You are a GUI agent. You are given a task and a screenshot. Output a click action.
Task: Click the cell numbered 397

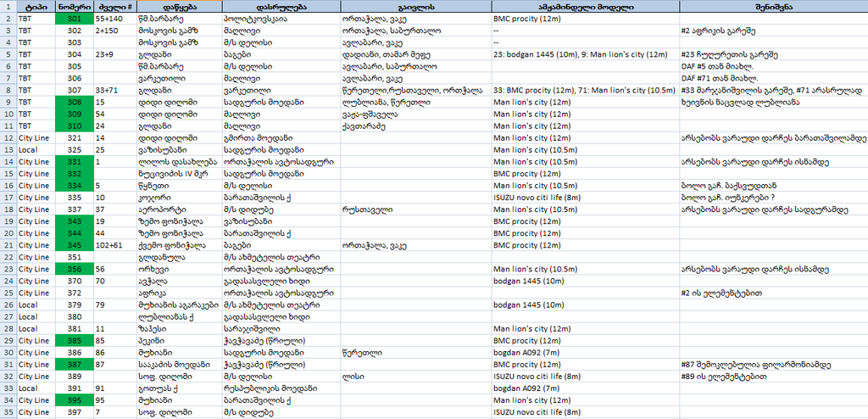tap(75, 413)
